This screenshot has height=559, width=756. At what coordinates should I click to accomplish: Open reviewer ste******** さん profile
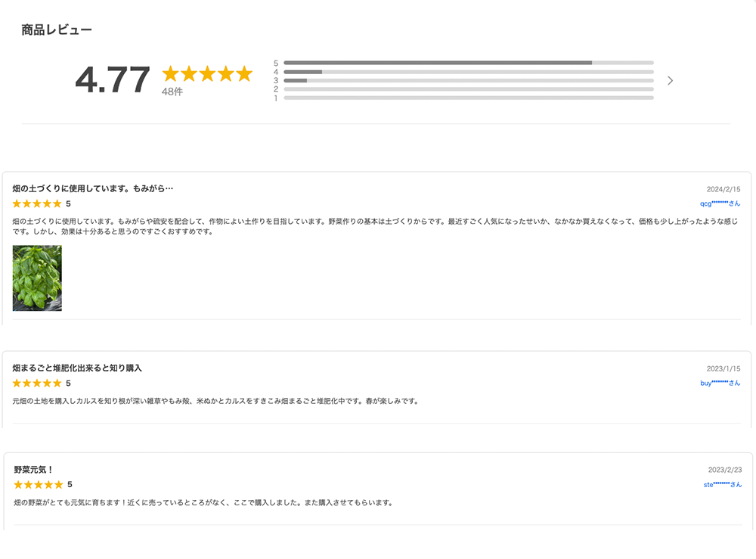tap(722, 485)
